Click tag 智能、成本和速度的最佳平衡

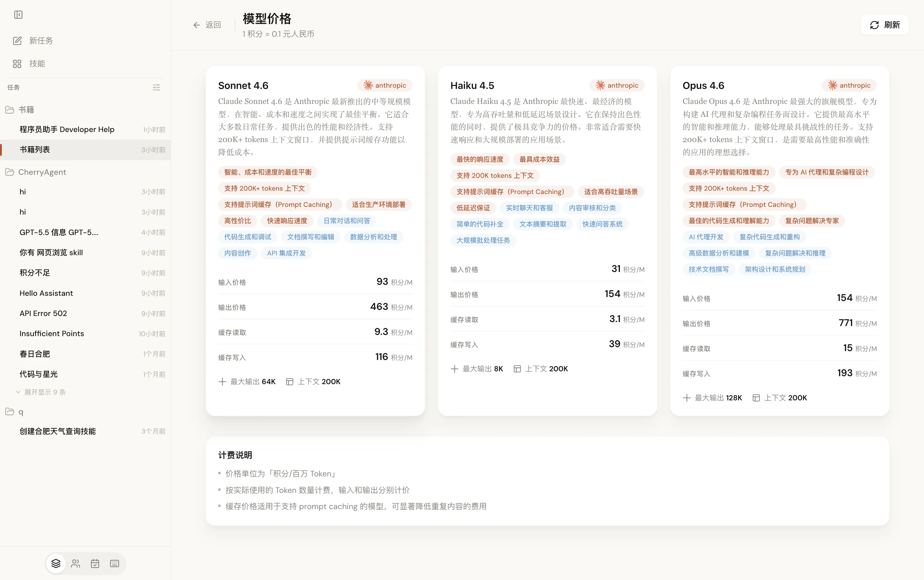(268, 172)
